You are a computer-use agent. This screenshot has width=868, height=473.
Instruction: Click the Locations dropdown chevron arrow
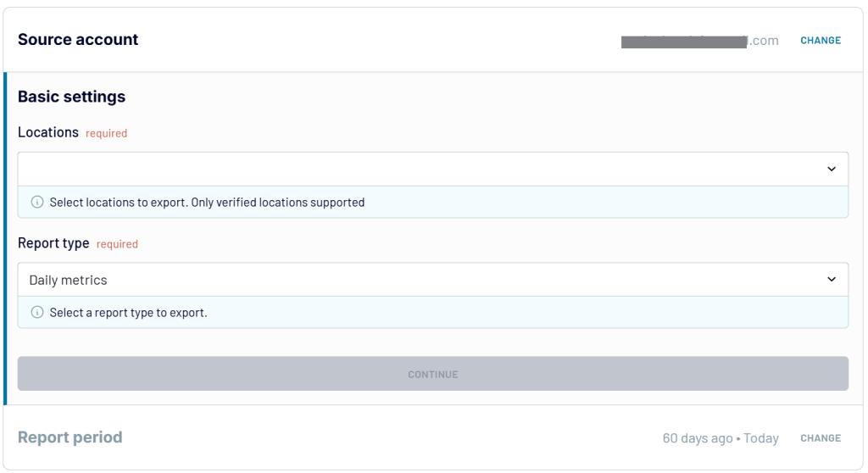[x=832, y=169]
